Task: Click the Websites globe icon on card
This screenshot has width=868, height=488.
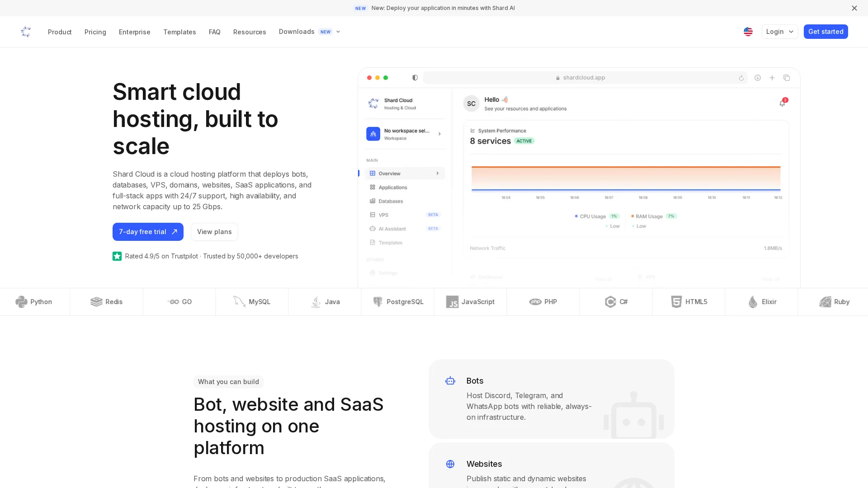Action: pyautogui.click(x=450, y=464)
